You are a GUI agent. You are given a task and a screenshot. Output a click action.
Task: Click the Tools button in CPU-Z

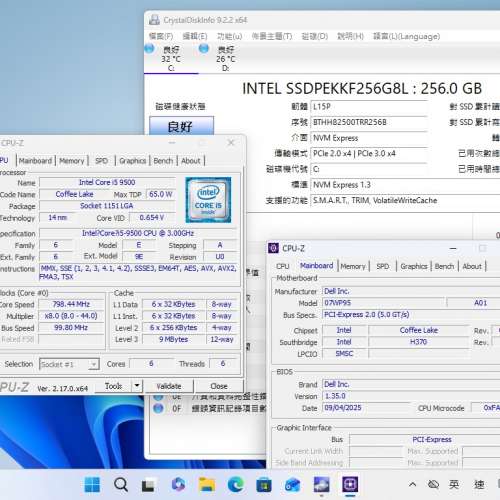point(113,386)
